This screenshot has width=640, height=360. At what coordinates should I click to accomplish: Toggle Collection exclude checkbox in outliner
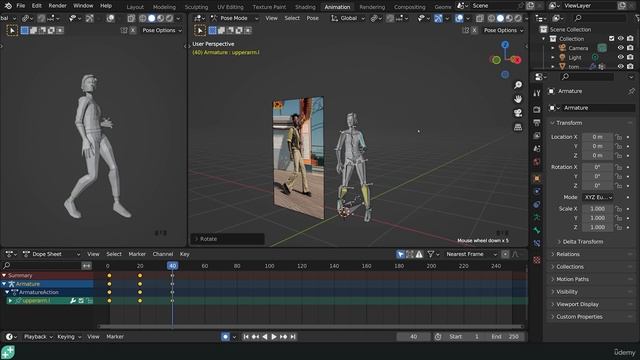[611, 38]
